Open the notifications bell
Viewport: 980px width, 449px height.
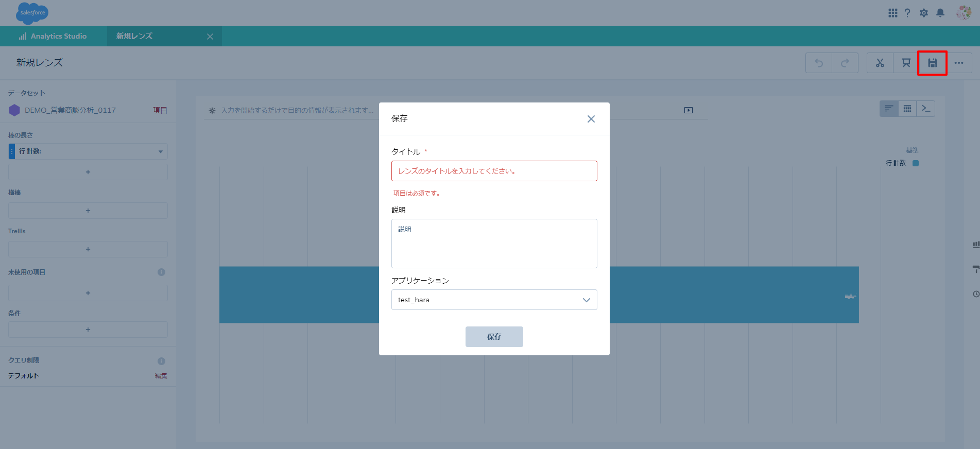[940, 13]
